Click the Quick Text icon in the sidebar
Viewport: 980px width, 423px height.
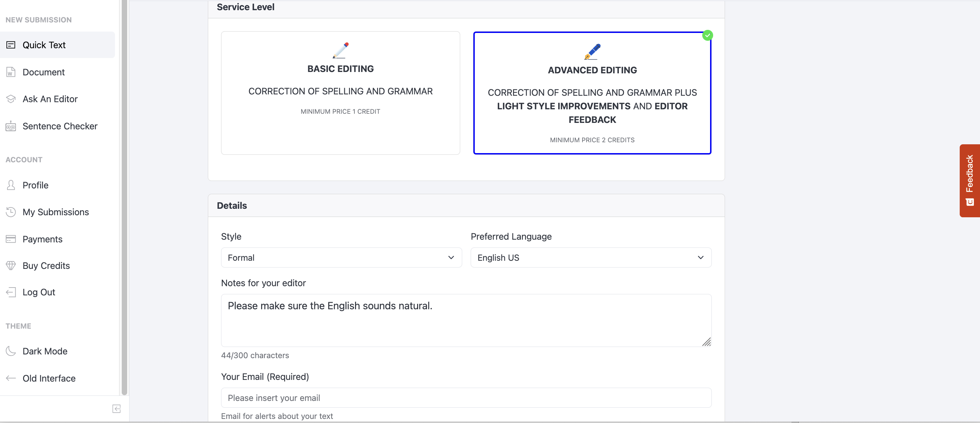11,45
